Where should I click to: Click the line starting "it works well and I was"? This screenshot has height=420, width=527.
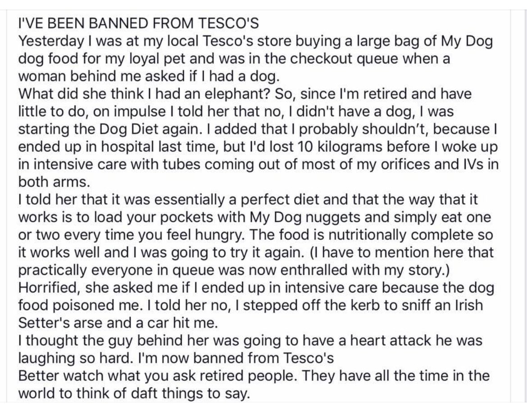256,252
